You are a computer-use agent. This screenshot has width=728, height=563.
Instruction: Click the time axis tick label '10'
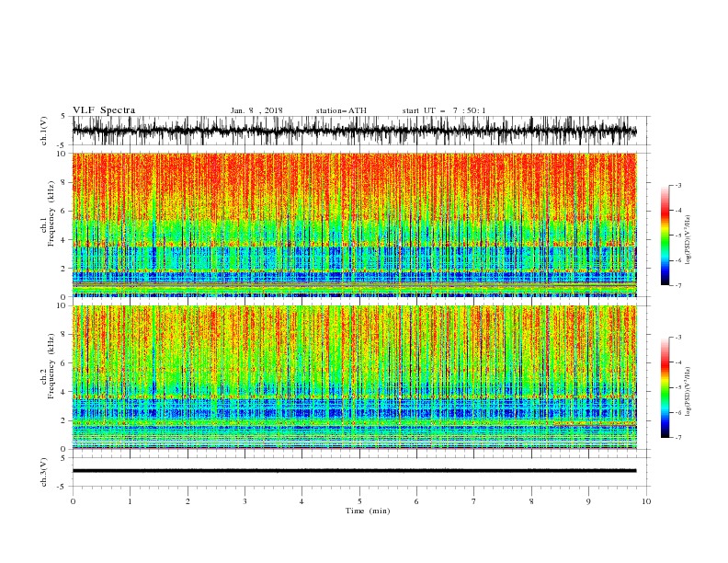[x=646, y=501]
